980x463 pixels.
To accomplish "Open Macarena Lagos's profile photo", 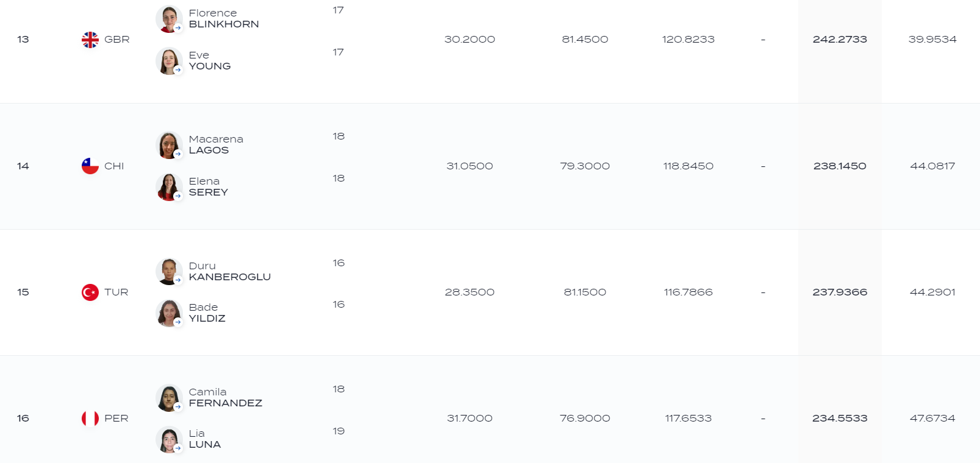I will pos(169,146).
